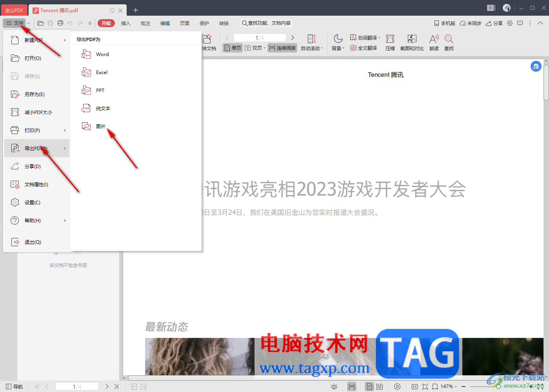Click the Share (分享) button in top bar
This screenshot has height=392, width=549.
pyautogui.click(x=494, y=23)
